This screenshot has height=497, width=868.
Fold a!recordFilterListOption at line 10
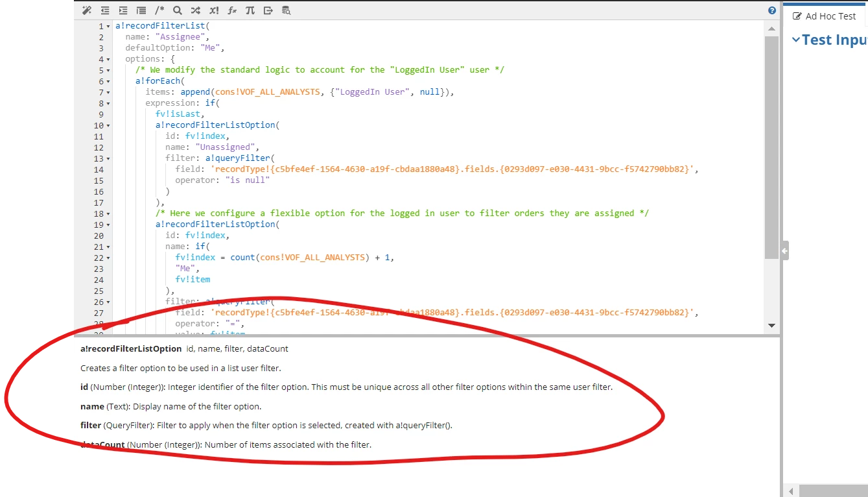coord(108,126)
